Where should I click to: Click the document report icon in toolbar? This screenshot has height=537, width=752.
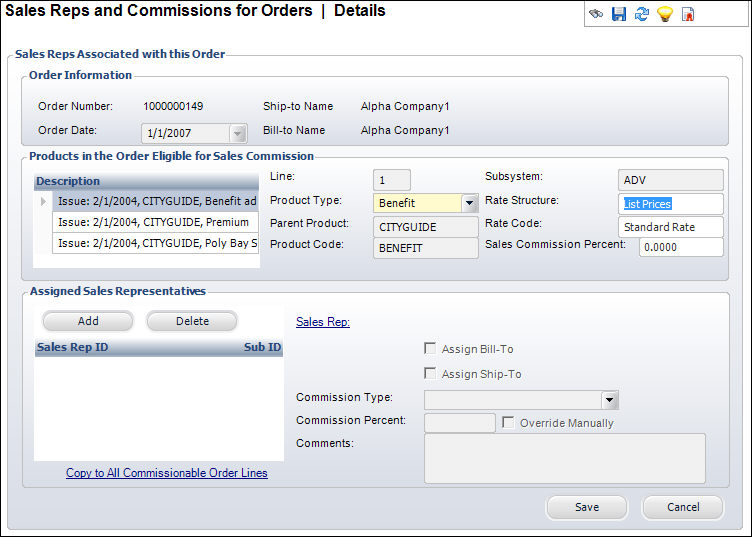688,15
